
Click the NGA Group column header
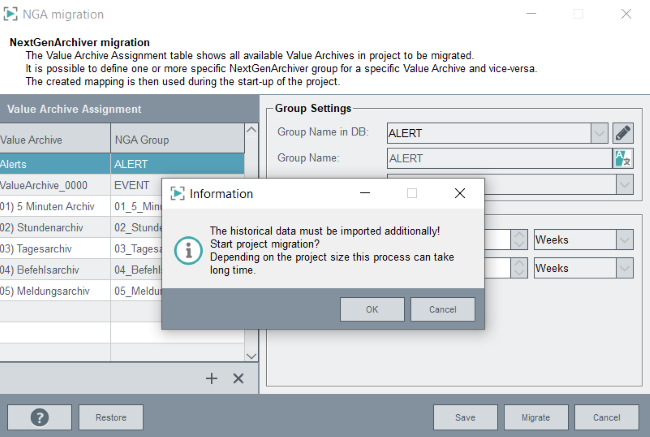(177, 138)
